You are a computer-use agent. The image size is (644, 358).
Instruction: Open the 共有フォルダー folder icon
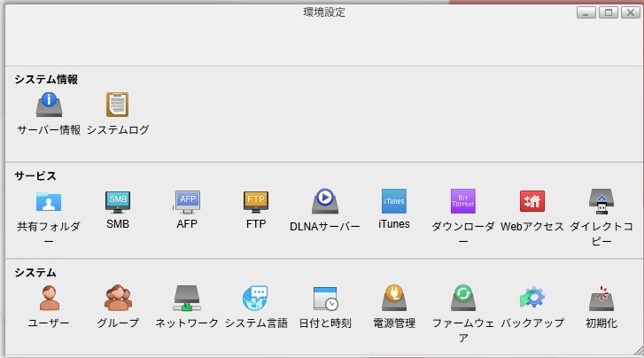(x=49, y=201)
